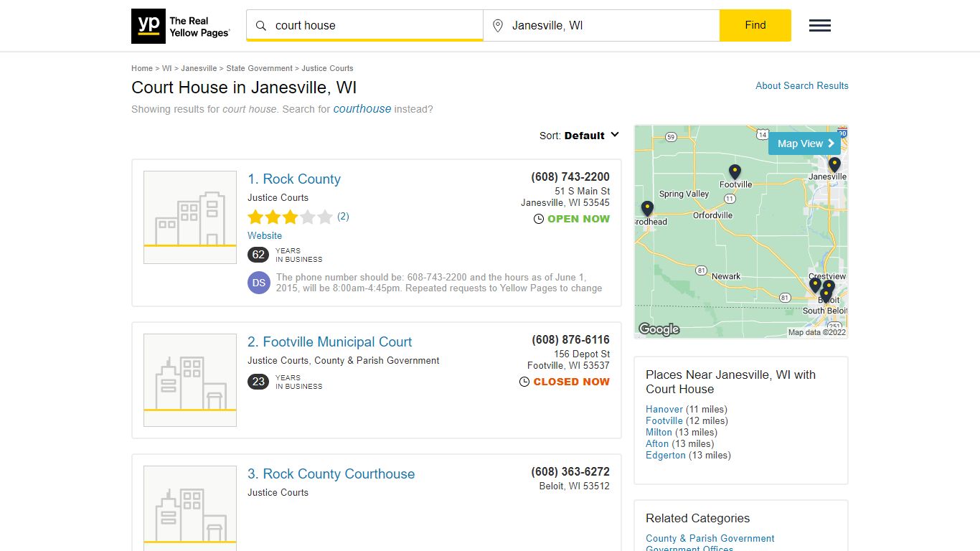
Task: Open Edgerton nearby place
Action: [666, 455]
